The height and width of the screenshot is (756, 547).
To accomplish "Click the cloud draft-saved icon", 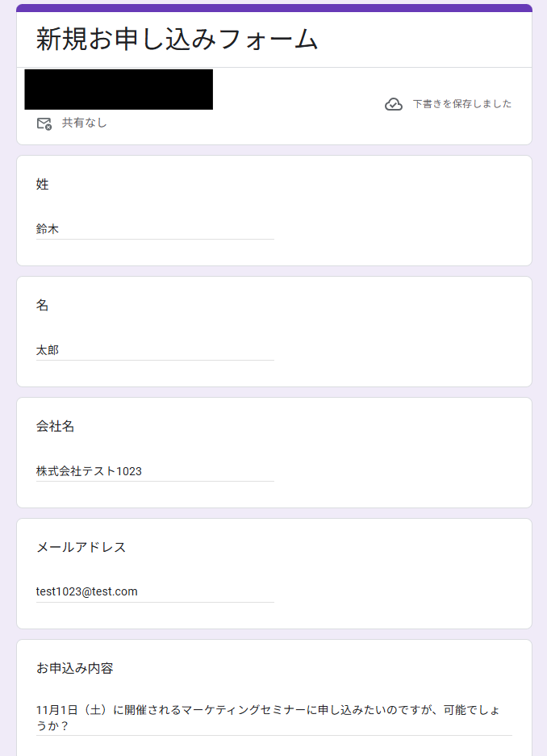I will click(394, 104).
